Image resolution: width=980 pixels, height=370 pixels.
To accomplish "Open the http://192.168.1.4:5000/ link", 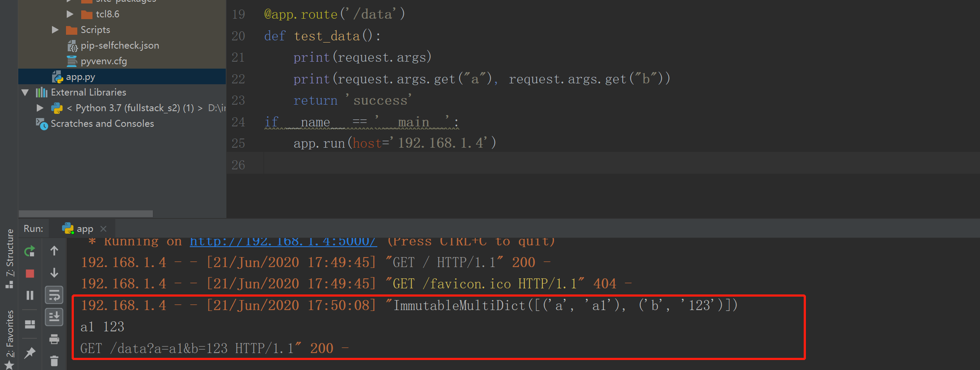I will pos(283,241).
